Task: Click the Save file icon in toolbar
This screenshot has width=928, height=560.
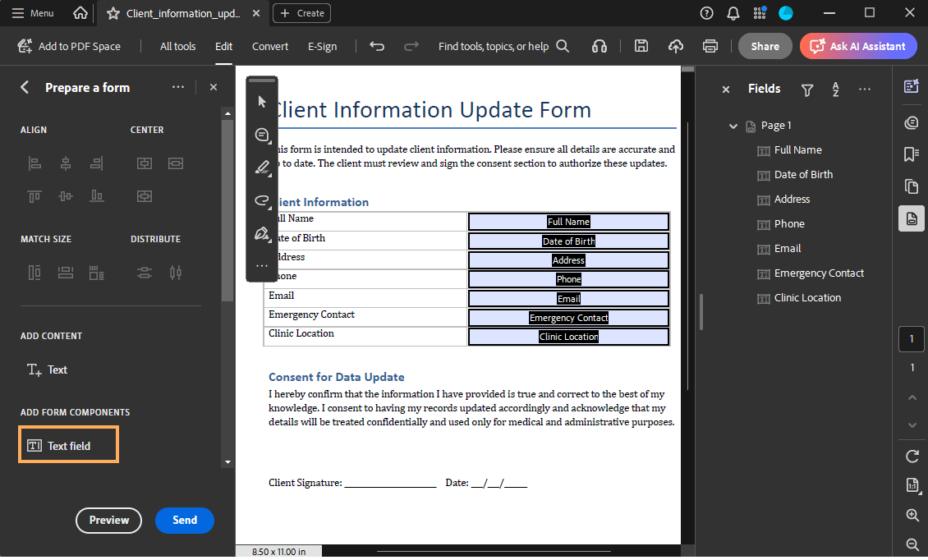Action: point(641,47)
